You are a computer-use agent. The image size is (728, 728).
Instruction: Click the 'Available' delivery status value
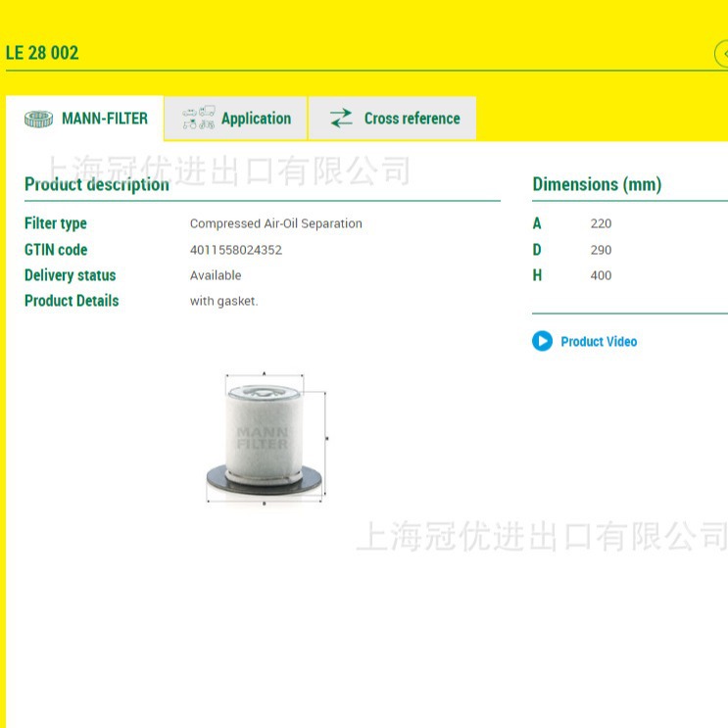click(216, 275)
